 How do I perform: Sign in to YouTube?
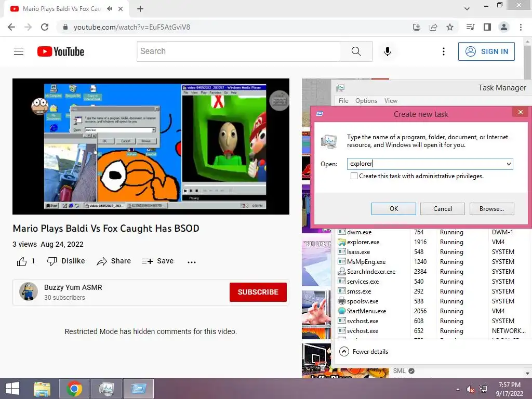[486, 51]
